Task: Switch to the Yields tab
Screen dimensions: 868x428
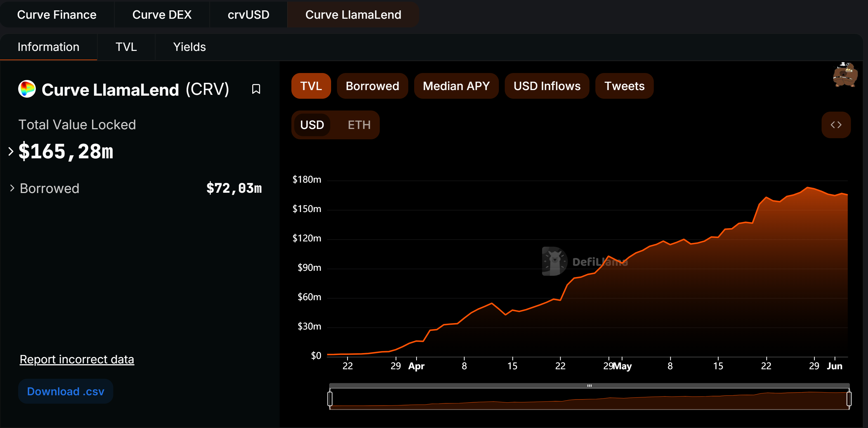Action: pyautogui.click(x=189, y=47)
